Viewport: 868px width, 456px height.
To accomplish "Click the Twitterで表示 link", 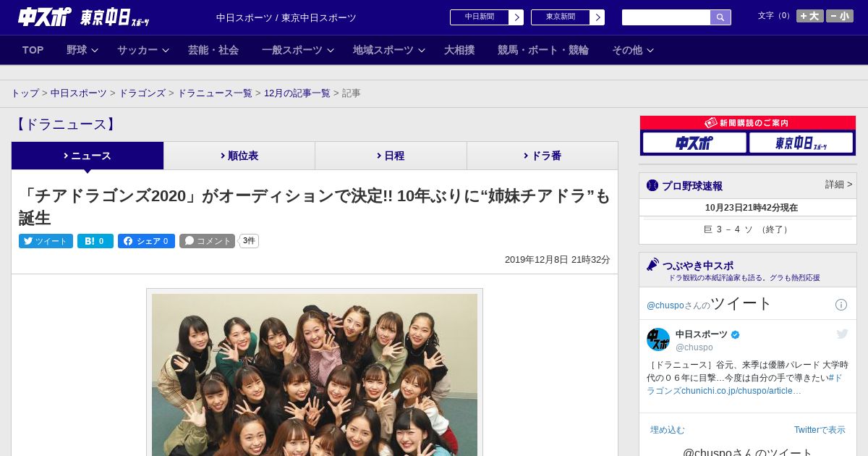I will 820,430.
